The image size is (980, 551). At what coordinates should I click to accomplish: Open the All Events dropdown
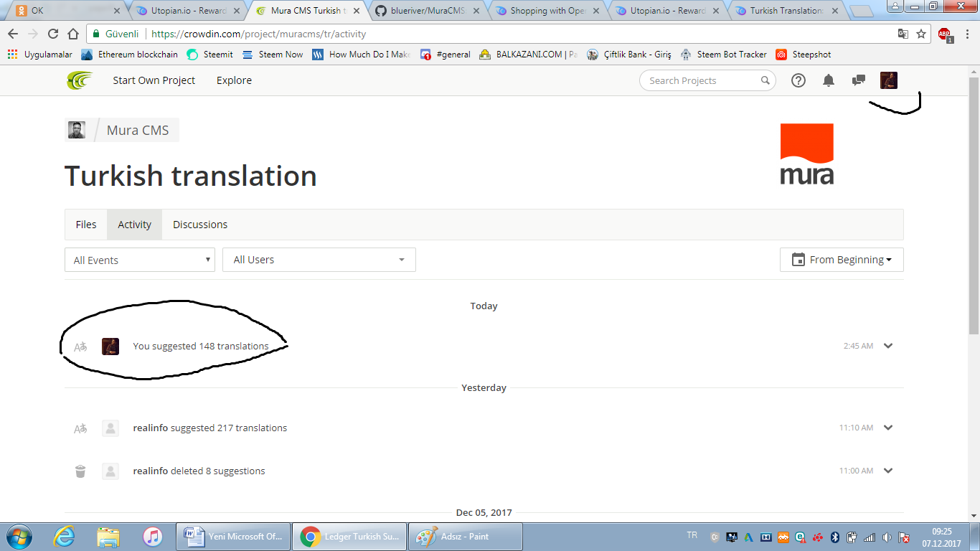[x=140, y=260]
